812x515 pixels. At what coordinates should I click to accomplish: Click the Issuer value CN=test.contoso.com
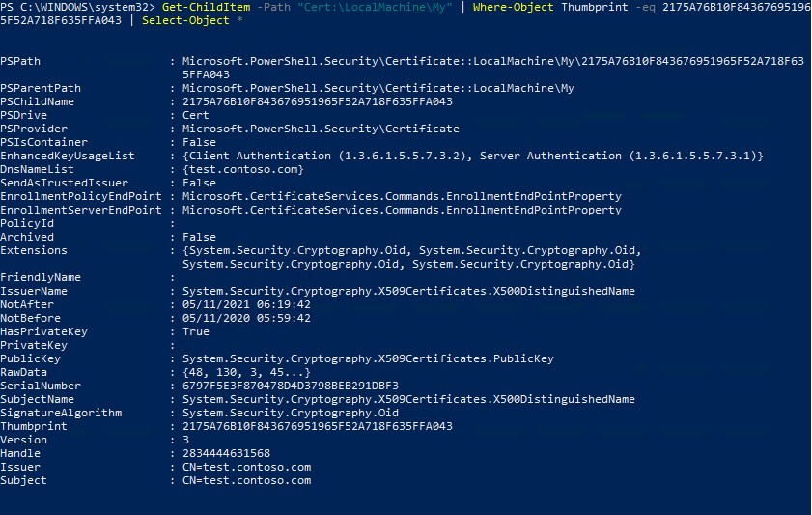[246, 467]
